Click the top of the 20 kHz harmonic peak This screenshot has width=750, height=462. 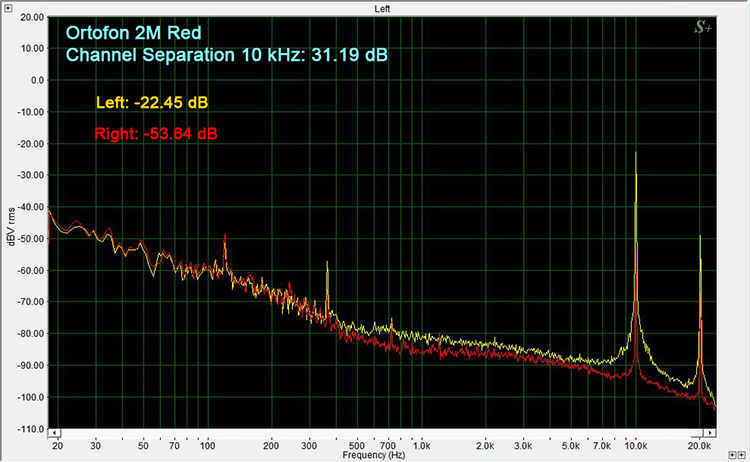point(700,237)
